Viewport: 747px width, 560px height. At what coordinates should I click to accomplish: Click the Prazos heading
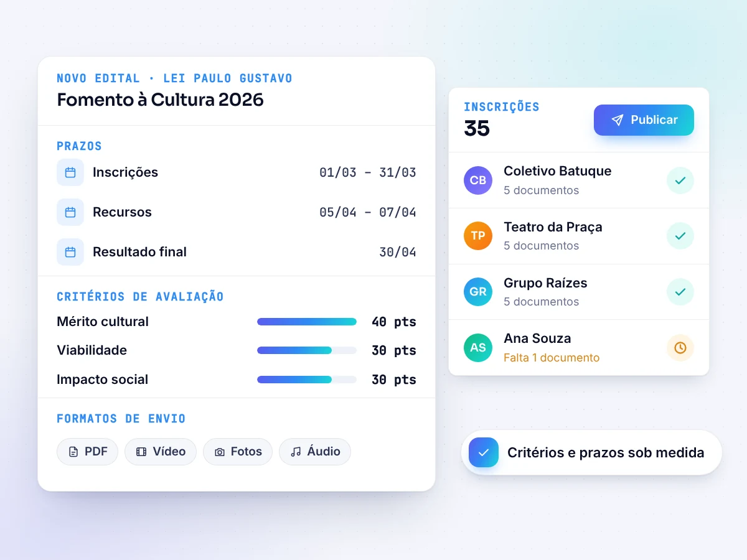[79, 146]
